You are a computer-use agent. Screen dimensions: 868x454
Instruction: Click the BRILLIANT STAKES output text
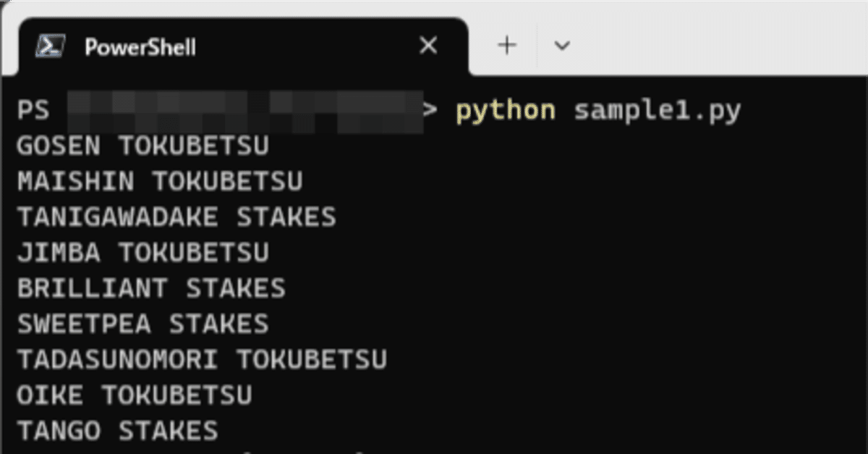pos(150,287)
